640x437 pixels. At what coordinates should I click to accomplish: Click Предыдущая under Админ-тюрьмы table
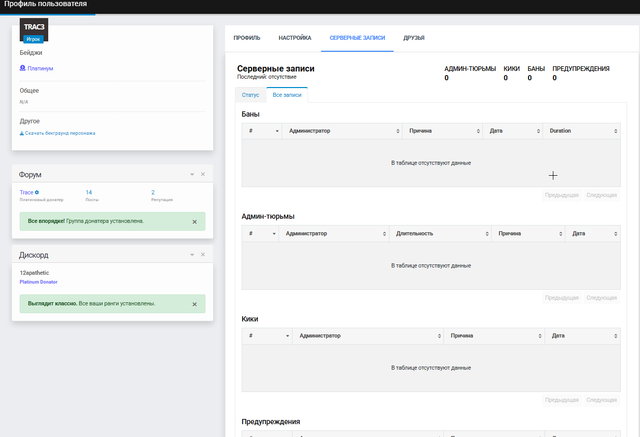coord(562,298)
